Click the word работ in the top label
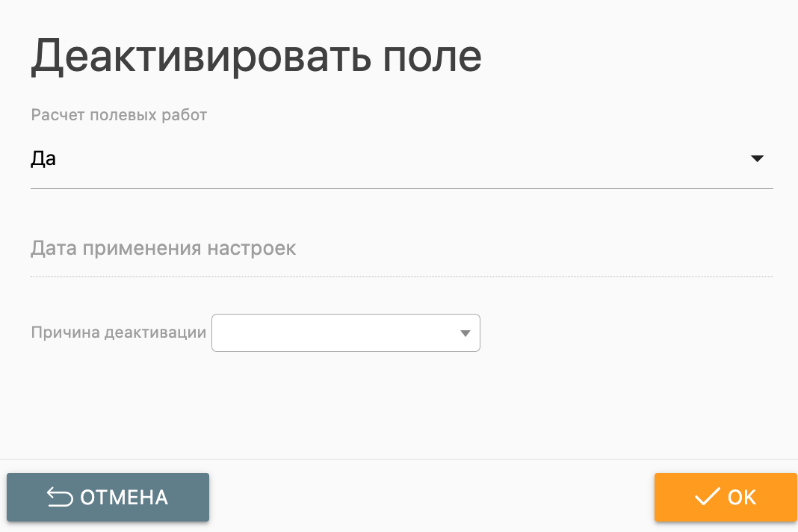Image resolution: width=798 pixels, height=532 pixels. (184, 115)
